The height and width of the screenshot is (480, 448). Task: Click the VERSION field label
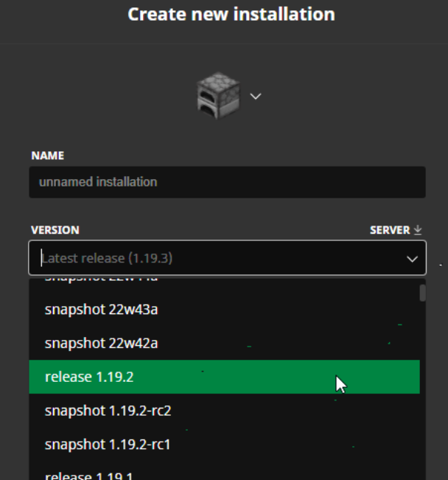point(55,230)
